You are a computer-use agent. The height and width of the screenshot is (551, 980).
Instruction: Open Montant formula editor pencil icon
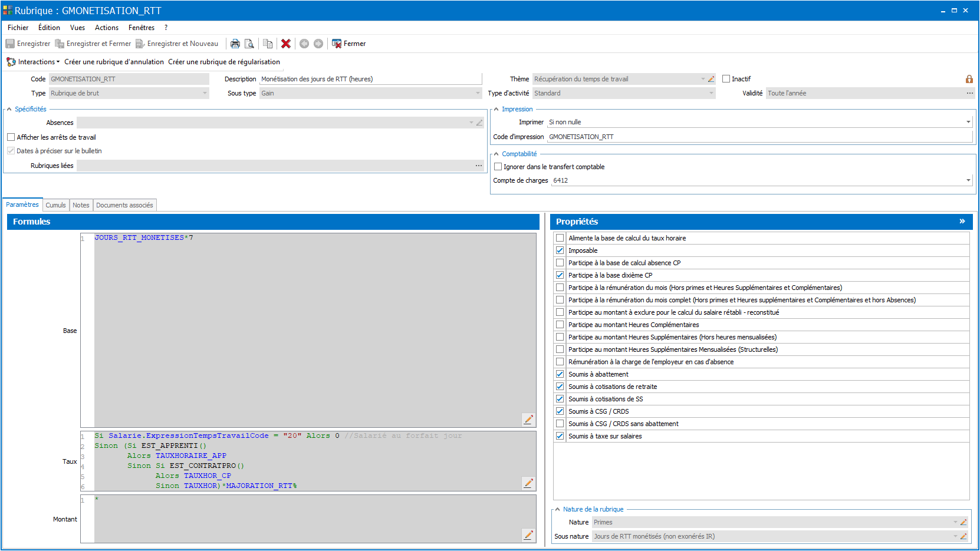tap(528, 534)
